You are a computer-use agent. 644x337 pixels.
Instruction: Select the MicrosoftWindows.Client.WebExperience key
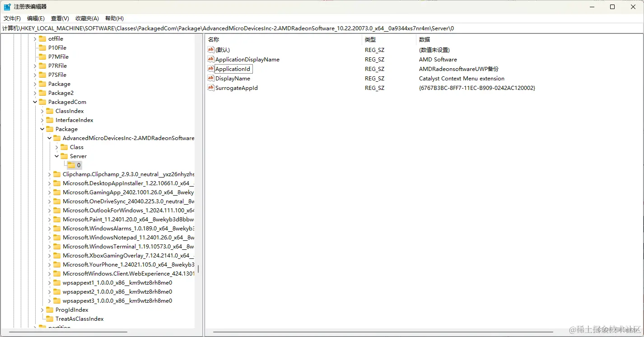[x=128, y=274]
